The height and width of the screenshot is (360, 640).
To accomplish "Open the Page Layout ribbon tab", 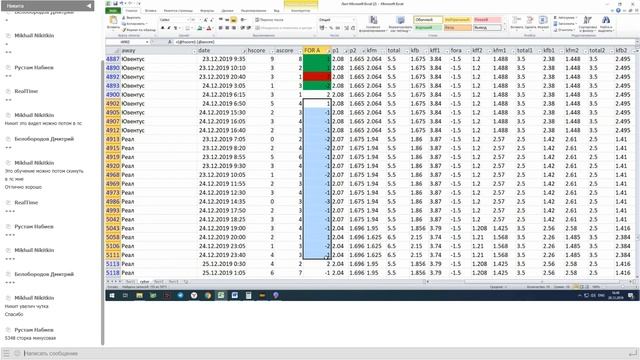I will 178,11.
